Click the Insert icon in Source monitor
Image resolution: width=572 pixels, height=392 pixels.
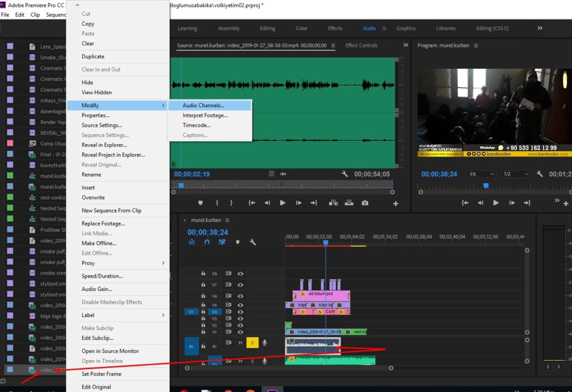point(333,203)
